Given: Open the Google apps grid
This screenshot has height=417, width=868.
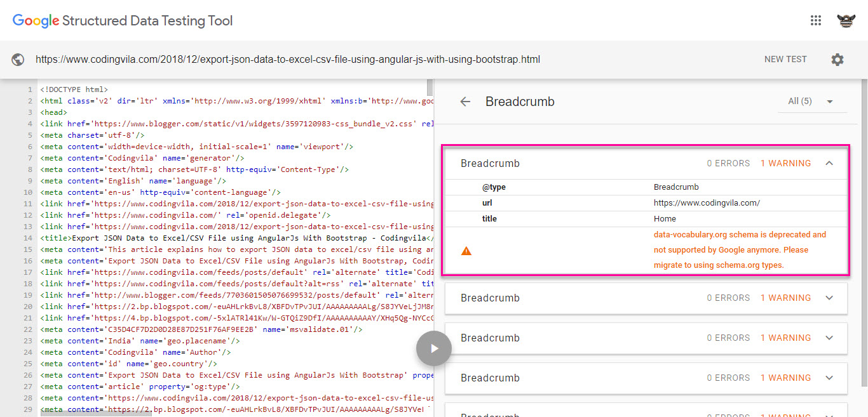Looking at the screenshot, I should click(816, 20).
